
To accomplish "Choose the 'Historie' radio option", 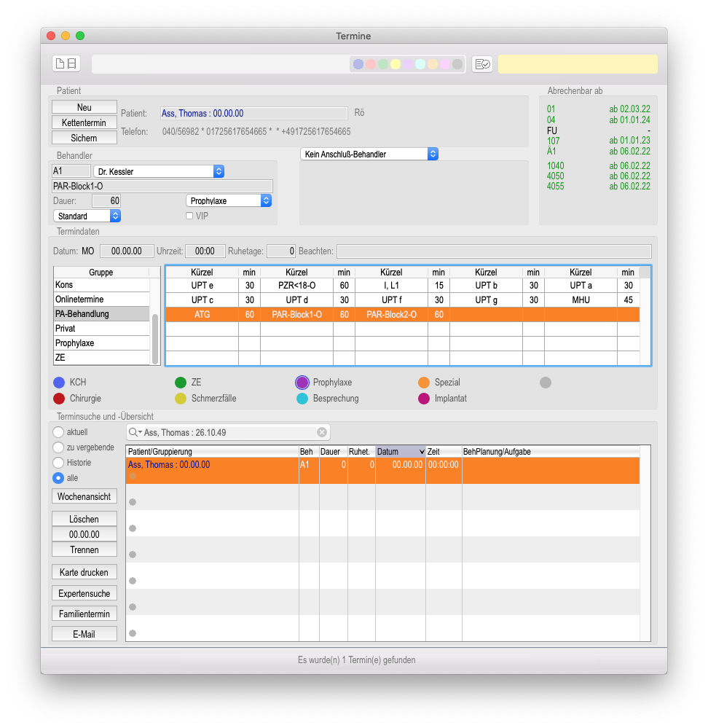I will click(58, 463).
